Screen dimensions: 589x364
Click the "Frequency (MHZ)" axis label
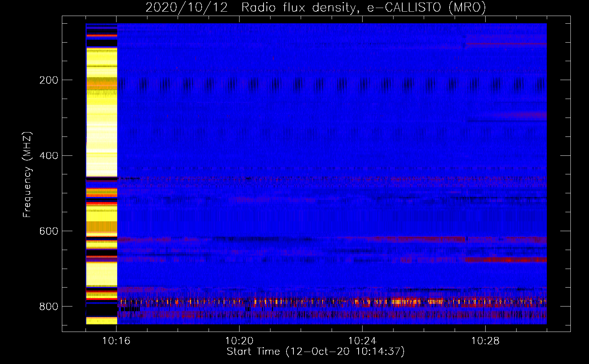click(x=27, y=175)
